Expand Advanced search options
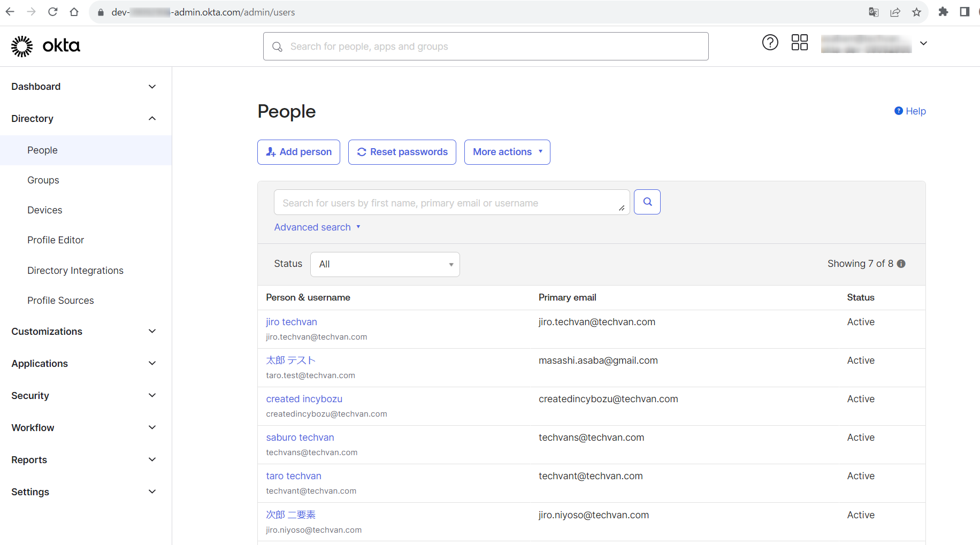The image size is (980, 545). point(317,227)
